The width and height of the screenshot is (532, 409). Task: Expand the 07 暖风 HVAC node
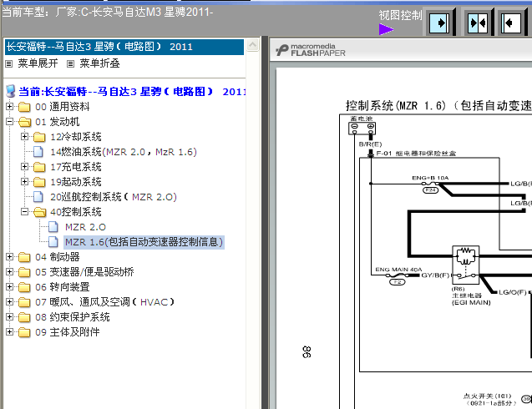9,302
